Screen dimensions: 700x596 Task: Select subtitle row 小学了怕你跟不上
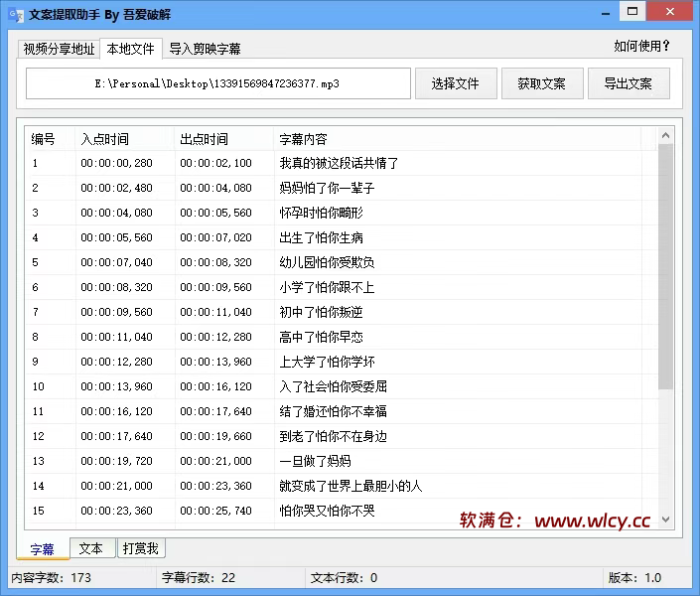tap(342, 287)
